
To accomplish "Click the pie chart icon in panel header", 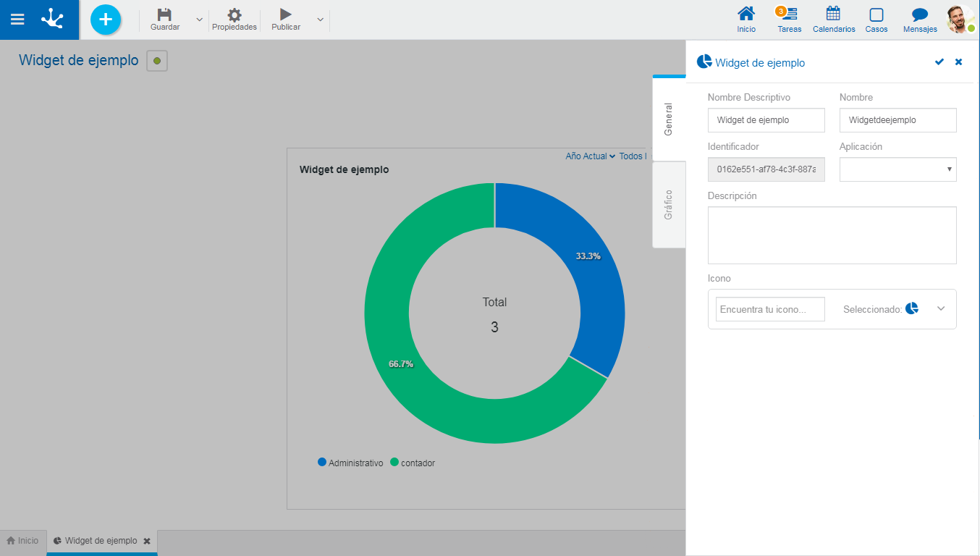I will coord(704,62).
